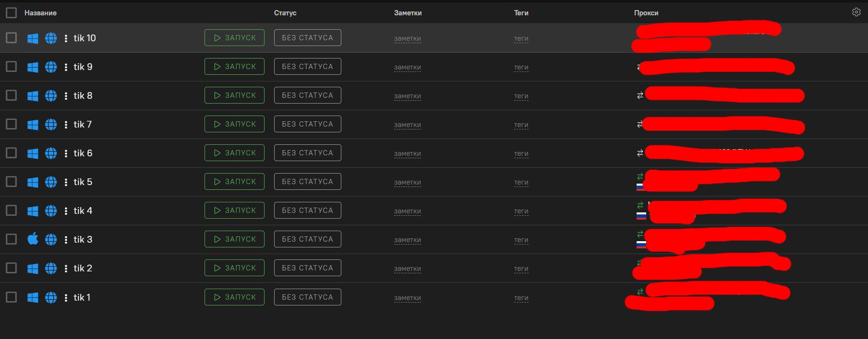The width and height of the screenshot is (868, 339).
Task: Change status of tik 6 profile
Action: coord(307,153)
